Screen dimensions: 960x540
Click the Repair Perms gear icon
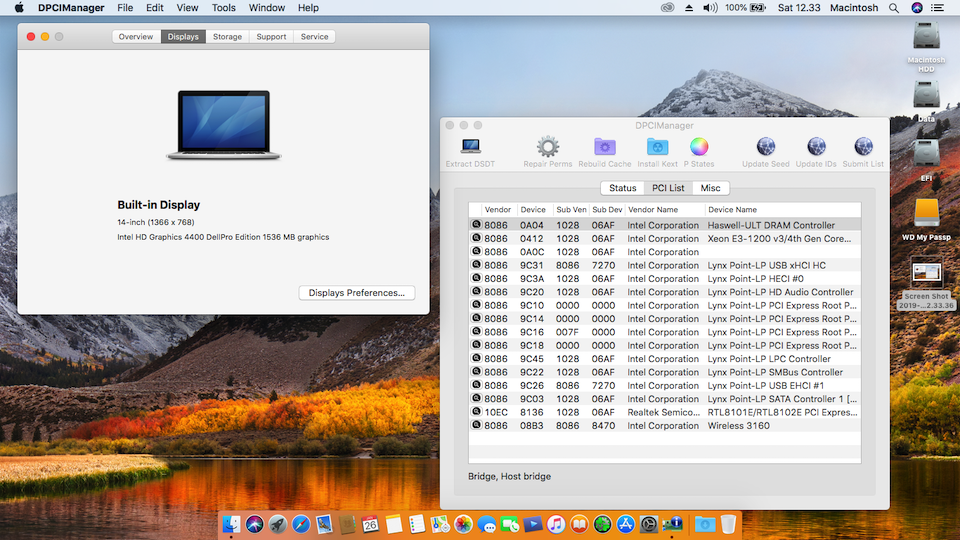[x=547, y=148]
